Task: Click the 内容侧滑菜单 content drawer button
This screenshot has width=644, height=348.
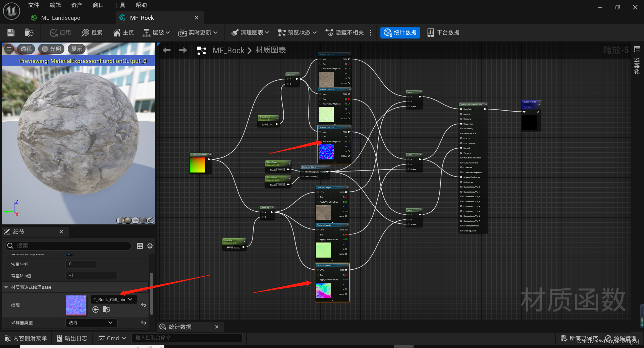Action: click(26, 338)
